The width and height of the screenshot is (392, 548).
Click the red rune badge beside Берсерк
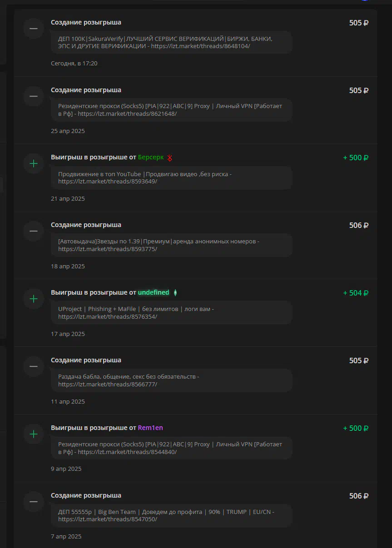pyautogui.click(x=170, y=158)
